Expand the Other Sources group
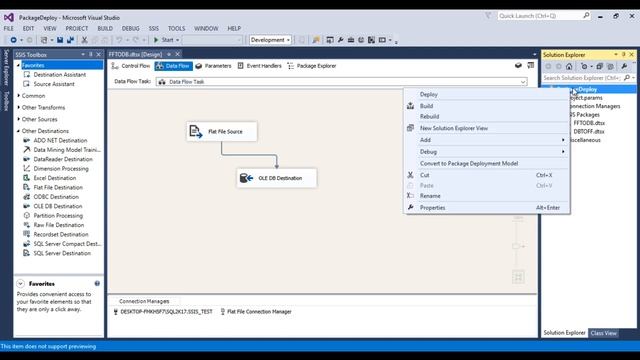The image size is (640, 360). (18, 119)
